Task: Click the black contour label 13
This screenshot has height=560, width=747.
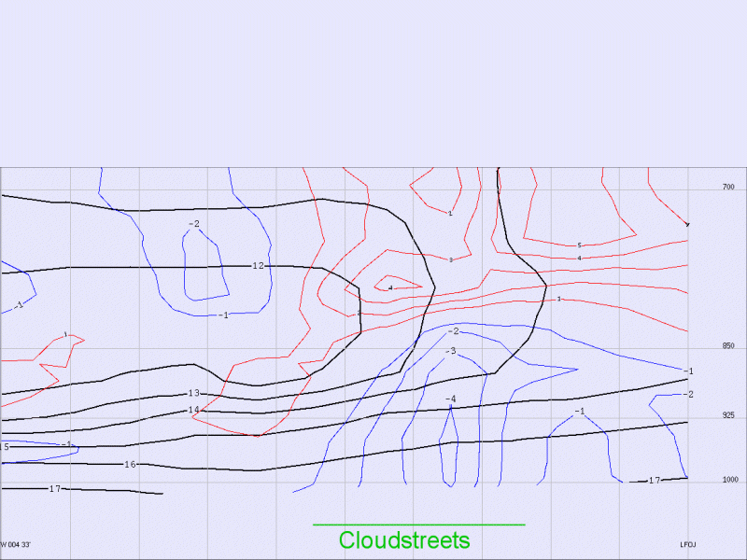Action: point(194,393)
